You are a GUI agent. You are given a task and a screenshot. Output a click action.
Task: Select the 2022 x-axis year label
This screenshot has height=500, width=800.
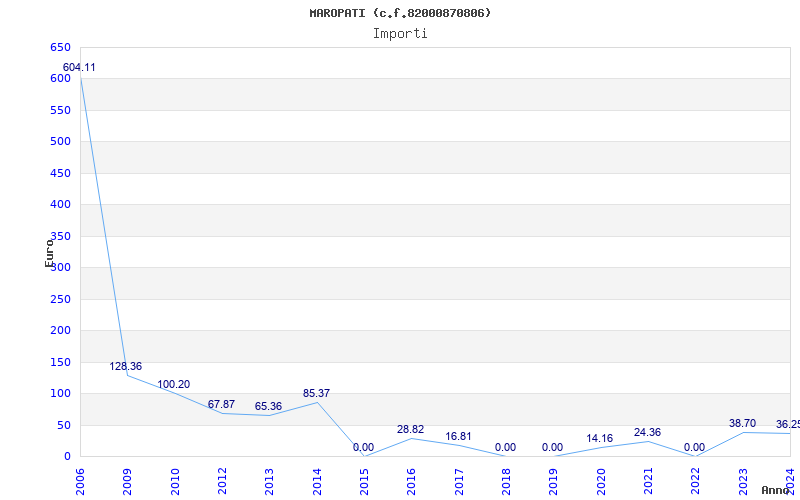click(x=695, y=482)
